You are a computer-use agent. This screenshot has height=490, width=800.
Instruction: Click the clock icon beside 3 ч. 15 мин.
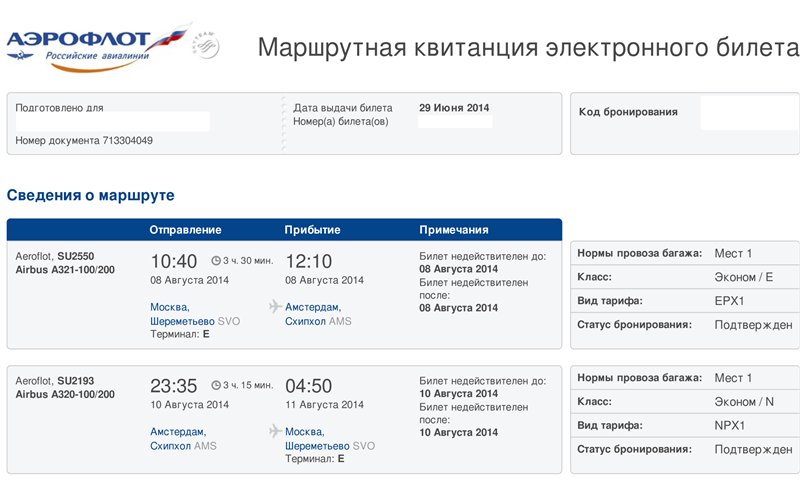tap(216, 385)
